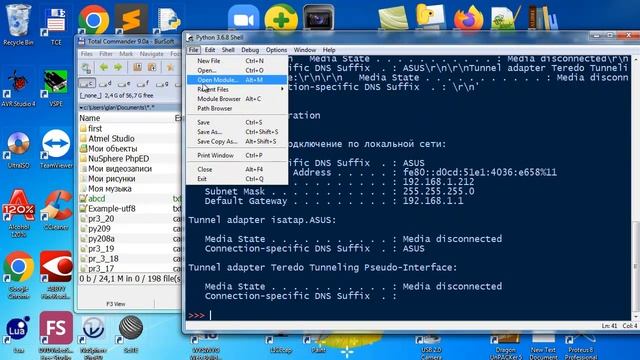Choose Print Window in File menu
Image resolution: width=640 pixels, height=360 pixels.
237,156
